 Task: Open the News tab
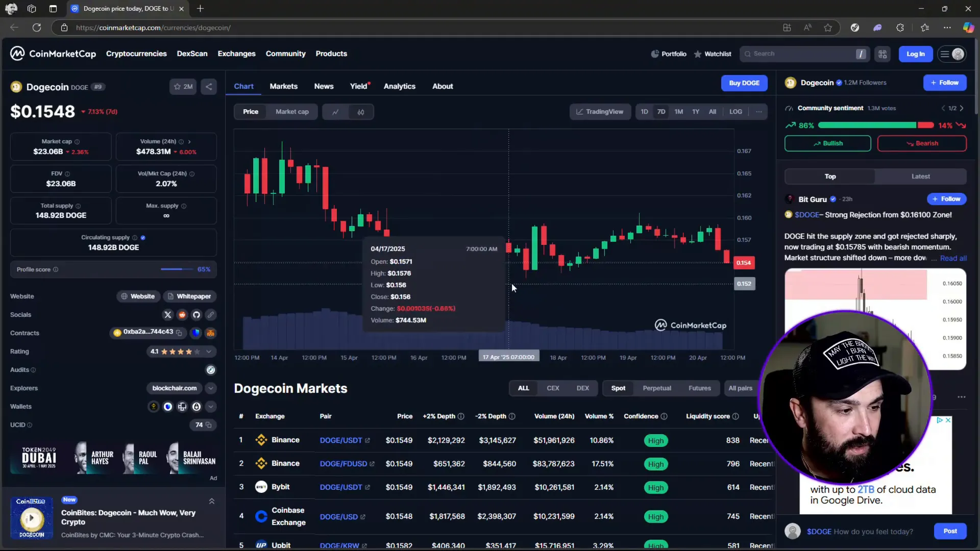(324, 86)
